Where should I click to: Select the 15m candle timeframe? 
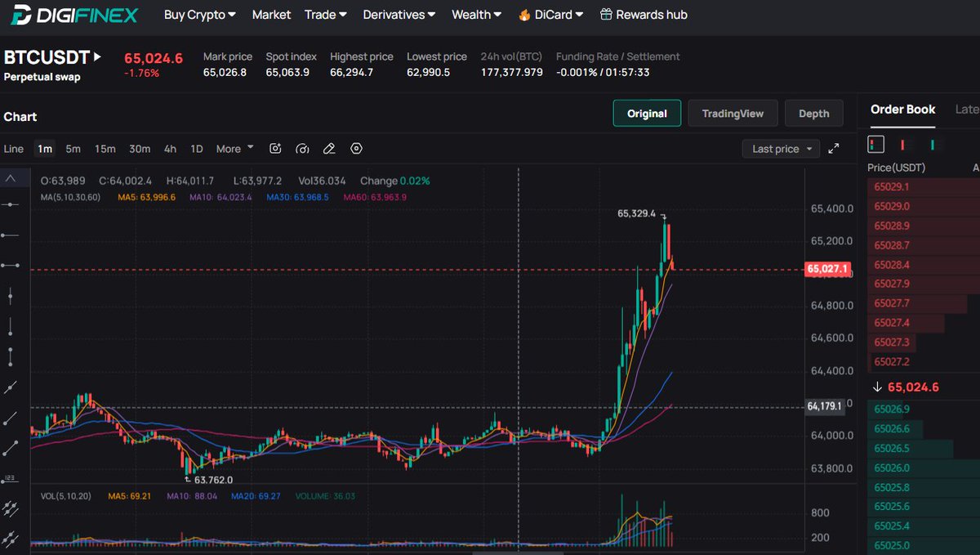click(105, 149)
